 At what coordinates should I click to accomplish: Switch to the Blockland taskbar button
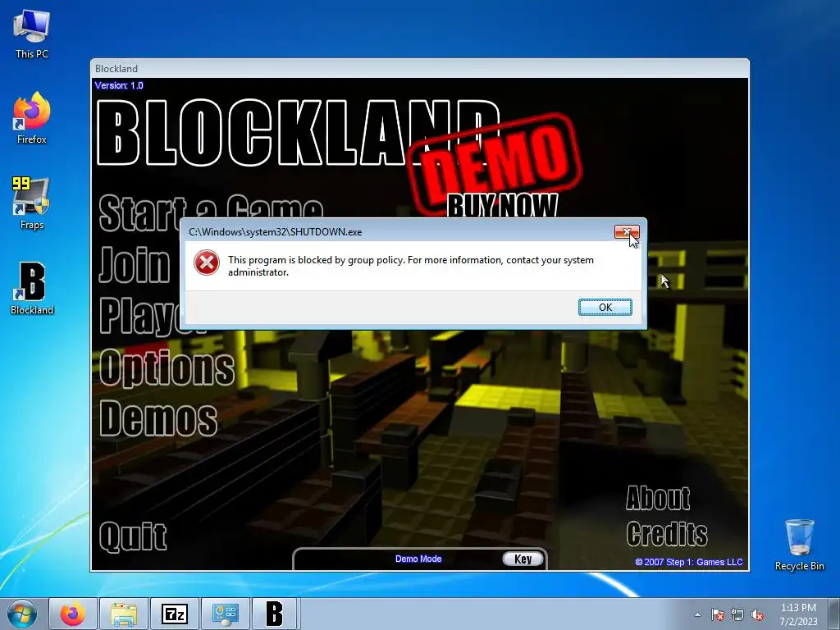(x=276, y=614)
